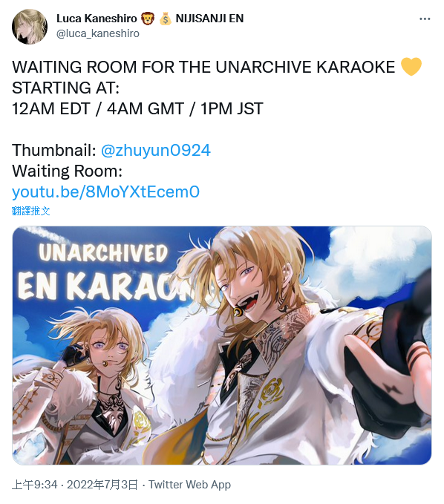Click the yellow heart emoji in the tweet
The image size is (444, 504).
coord(411,67)
